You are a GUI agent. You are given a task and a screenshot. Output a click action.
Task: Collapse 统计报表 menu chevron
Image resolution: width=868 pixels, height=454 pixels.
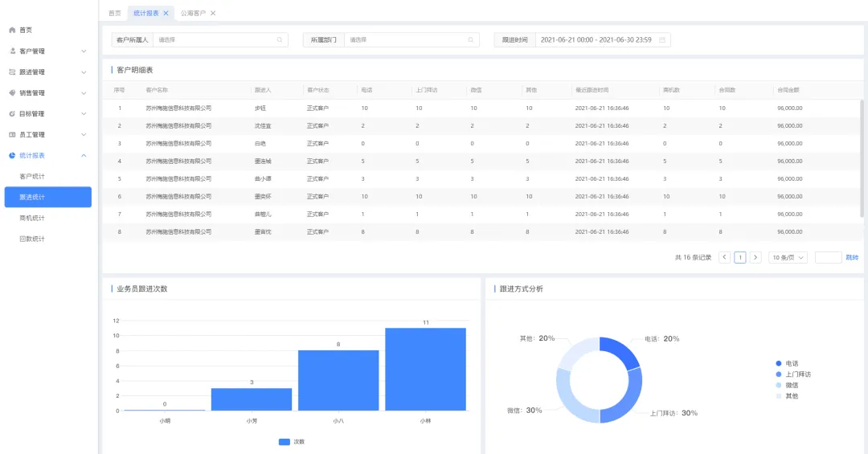pos(84,156)
